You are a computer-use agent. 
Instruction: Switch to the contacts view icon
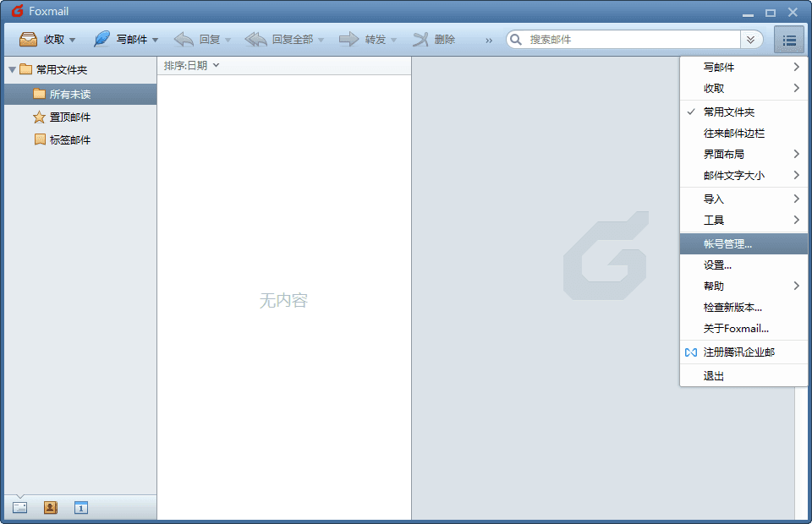click(x=51, y=508)
